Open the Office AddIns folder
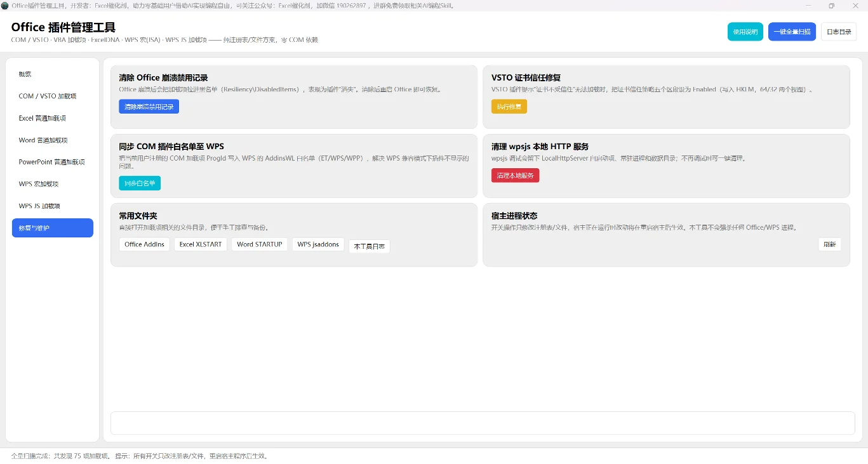868x464 pixels. point(145,244)
